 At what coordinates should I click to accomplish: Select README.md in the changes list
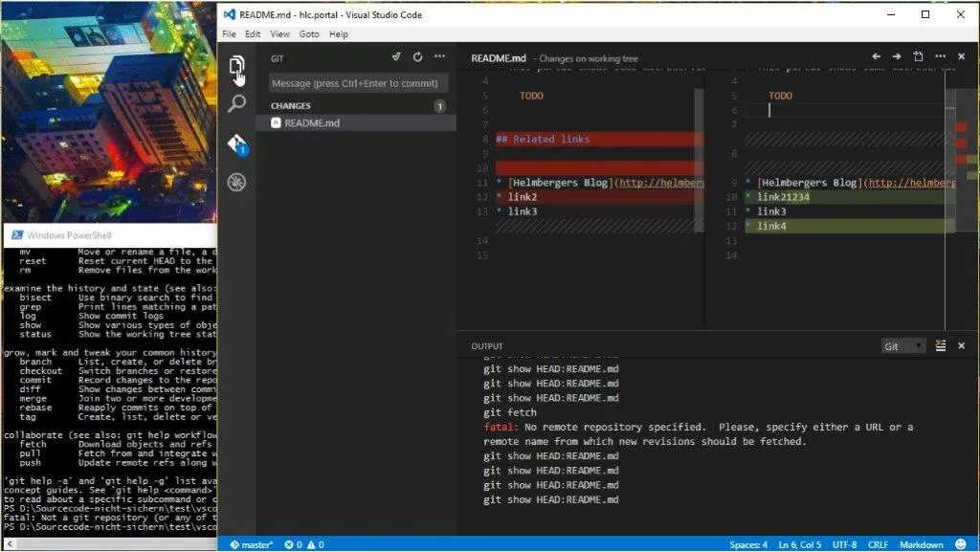click(x=356, y=123)
